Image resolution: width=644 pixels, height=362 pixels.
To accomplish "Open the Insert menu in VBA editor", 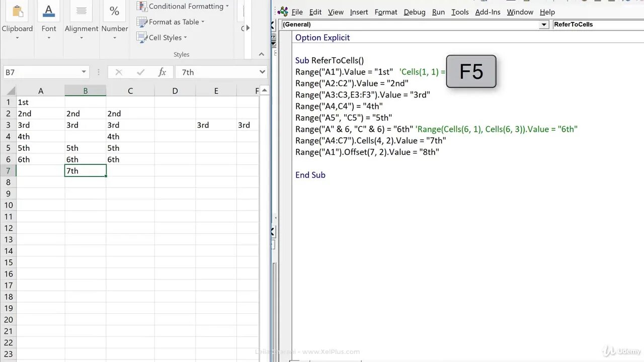I will [x=359, y=12].
